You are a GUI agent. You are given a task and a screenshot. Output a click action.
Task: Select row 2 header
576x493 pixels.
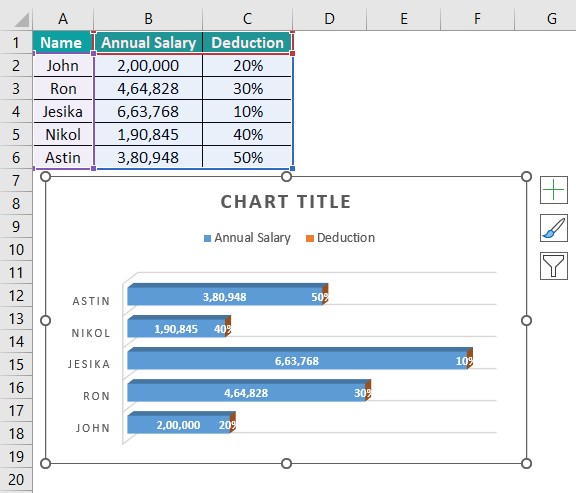click(16, 66)
